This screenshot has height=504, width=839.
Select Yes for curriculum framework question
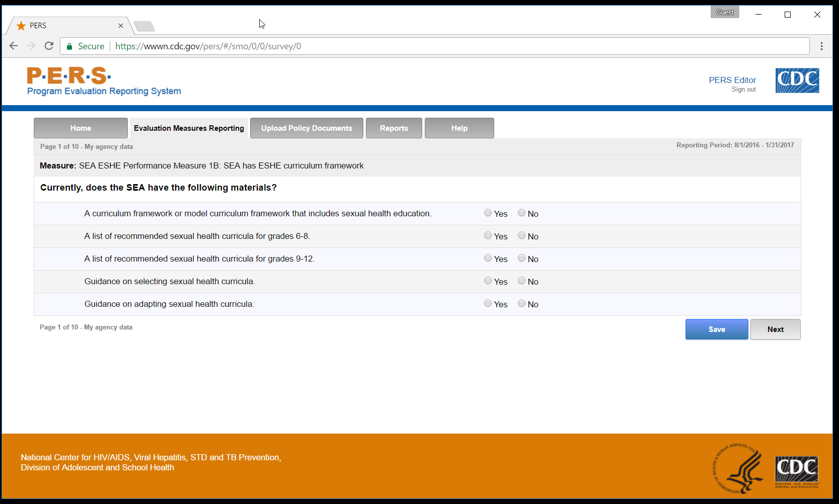point(488,213)
